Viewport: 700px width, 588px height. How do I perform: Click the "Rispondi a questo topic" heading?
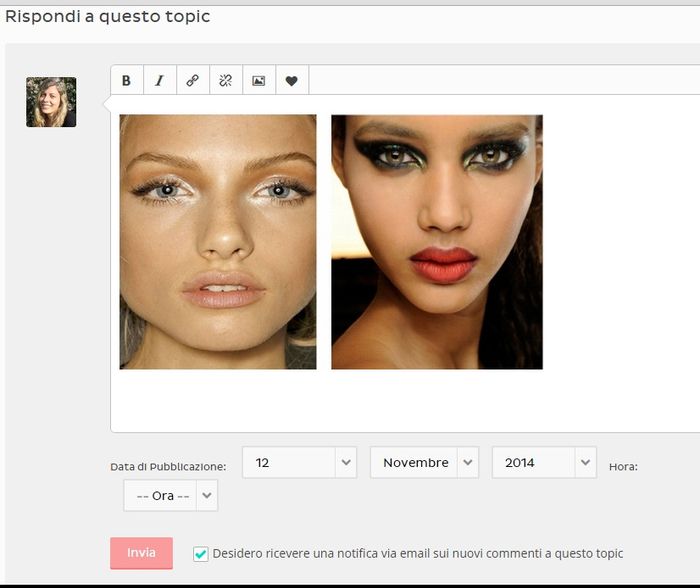point(108,17)
